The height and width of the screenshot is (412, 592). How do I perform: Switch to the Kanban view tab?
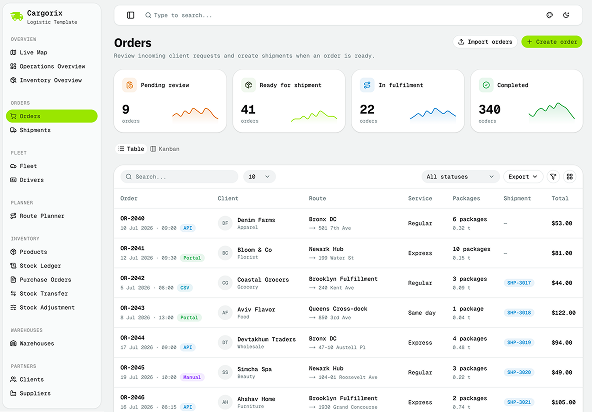tap(165, 149)
